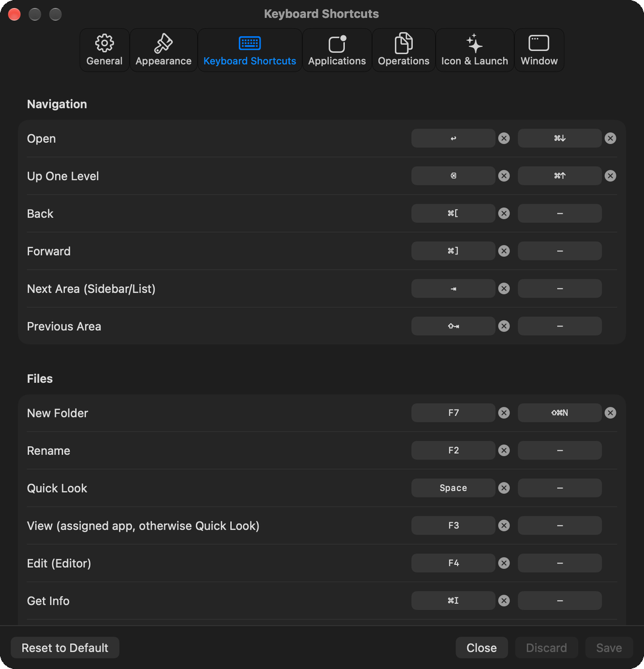The height and width of the screenshot is (669, 644).
Task: Click the 'Get Info' row label
Action: point(48,601)
